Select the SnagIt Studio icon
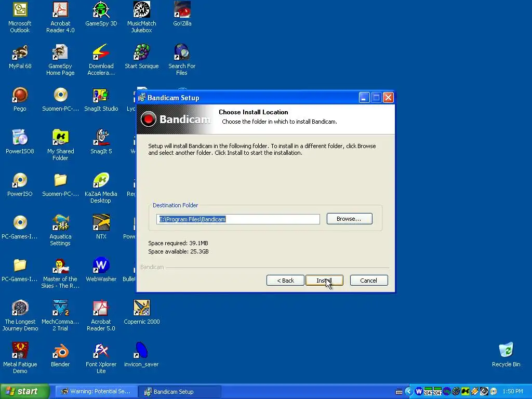The height and width of the screenshot is (399, 532). click(101, 99)
